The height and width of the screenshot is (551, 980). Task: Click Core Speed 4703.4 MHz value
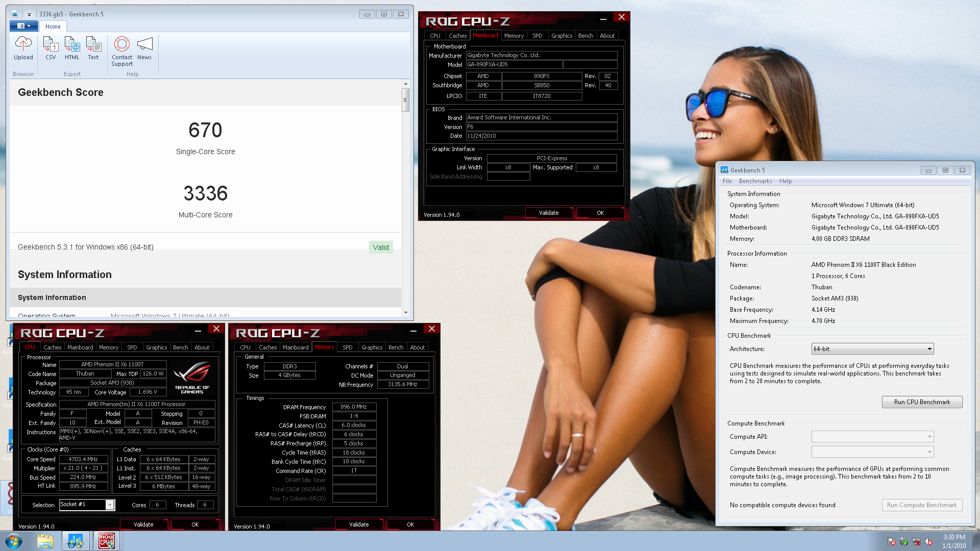[83, 459]
